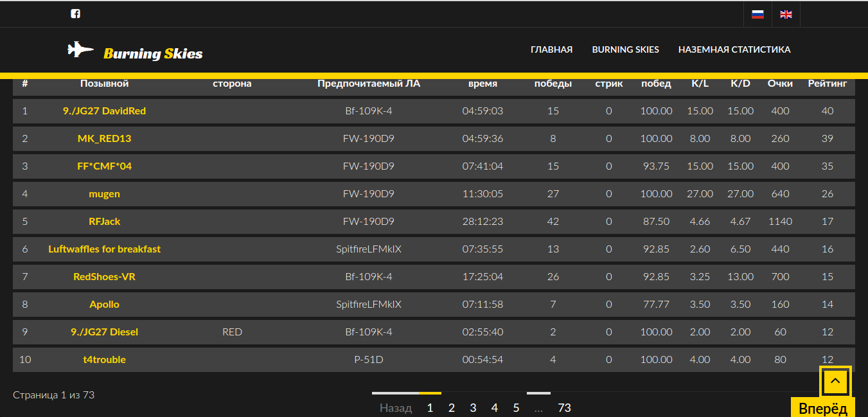
Task: Sort by K/L column header
Action: click(x=700, y=84)
